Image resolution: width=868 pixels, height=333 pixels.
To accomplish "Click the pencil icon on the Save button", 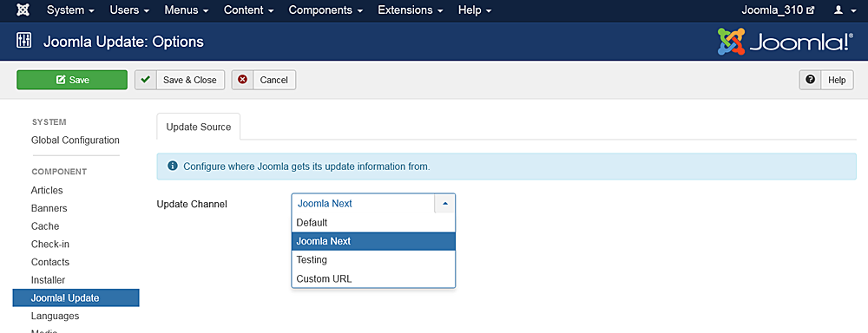I will (61, 80).
